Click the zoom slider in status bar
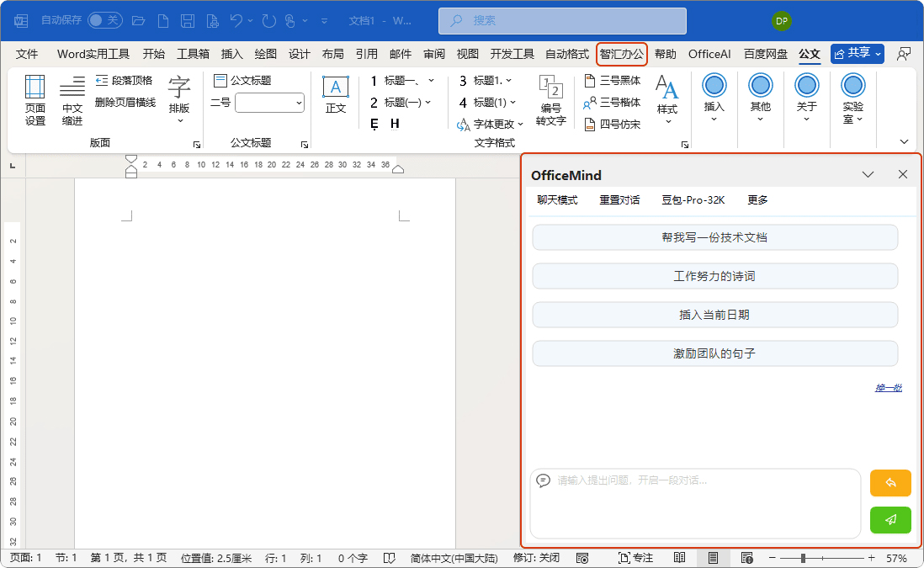The image size is (924, 568). (804, 558)
